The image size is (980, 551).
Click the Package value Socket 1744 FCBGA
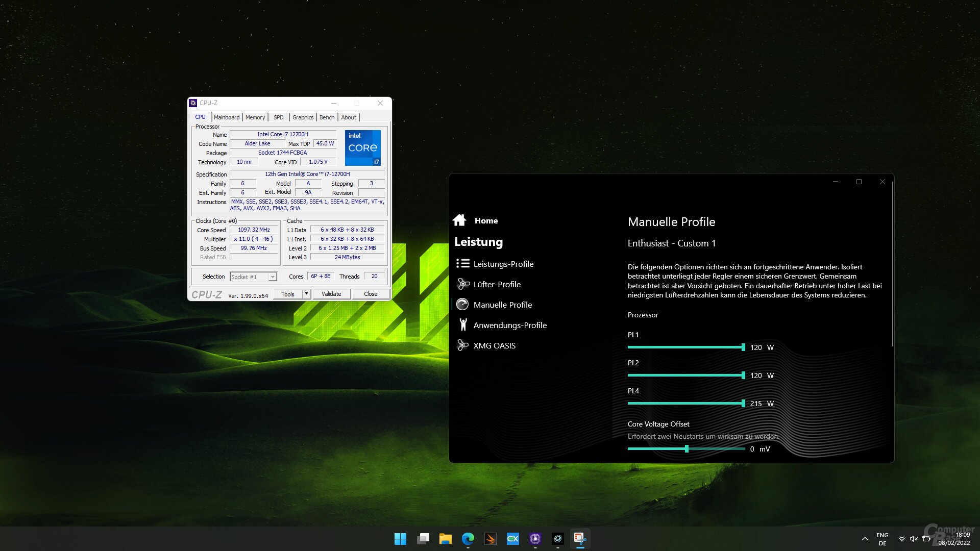[283, 153]
